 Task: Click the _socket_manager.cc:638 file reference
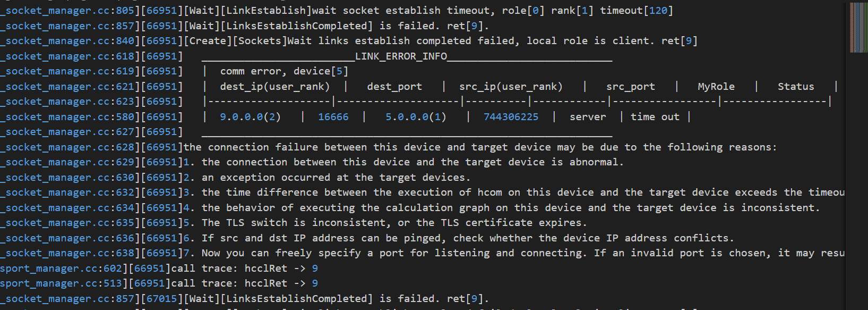point(67,253)
